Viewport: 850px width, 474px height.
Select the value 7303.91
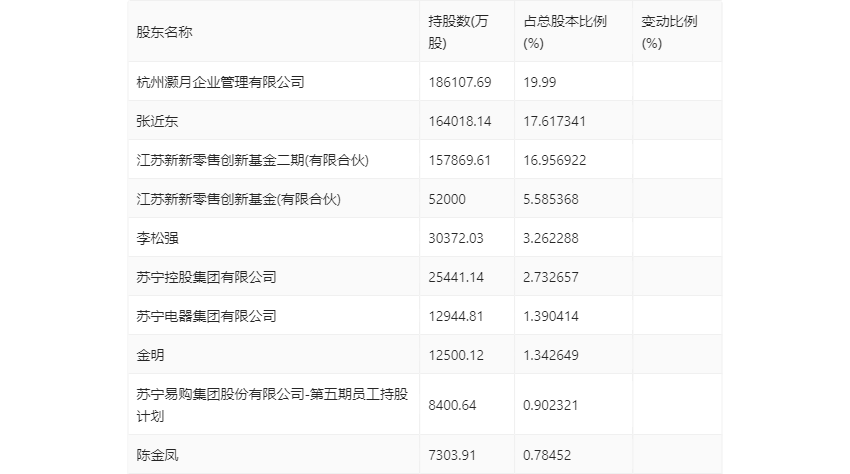click(452, 455)
